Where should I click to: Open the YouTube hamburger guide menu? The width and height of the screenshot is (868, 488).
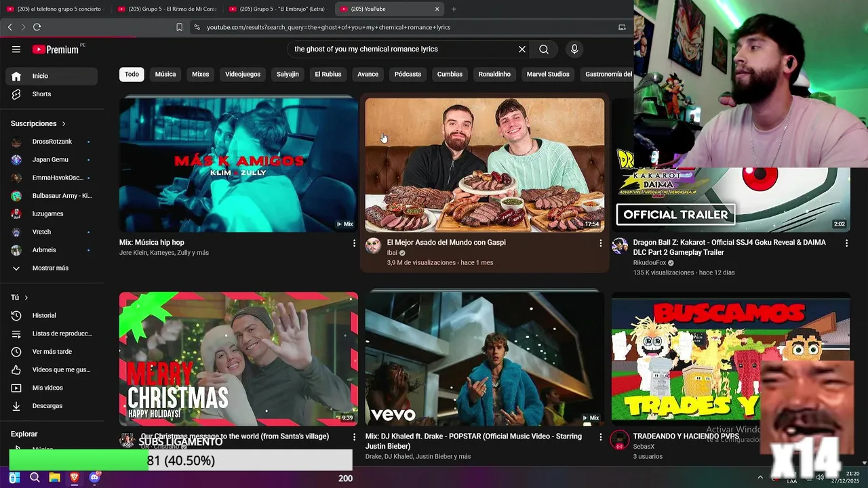[16, 49]
